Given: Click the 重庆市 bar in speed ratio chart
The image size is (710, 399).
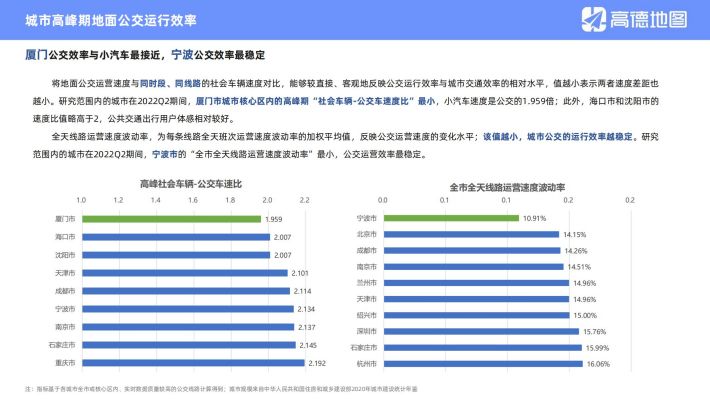Looking at the screenshot, I should (193, 363).
